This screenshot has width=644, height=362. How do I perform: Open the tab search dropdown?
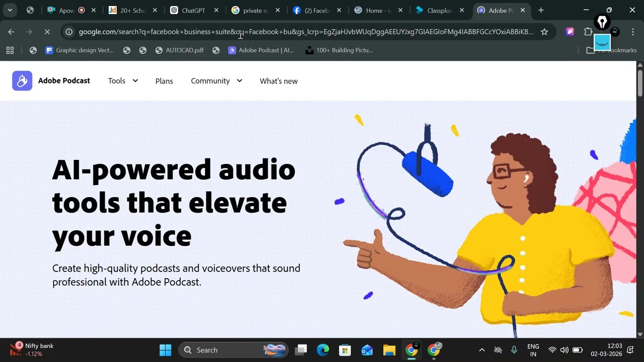click(10, 10)
